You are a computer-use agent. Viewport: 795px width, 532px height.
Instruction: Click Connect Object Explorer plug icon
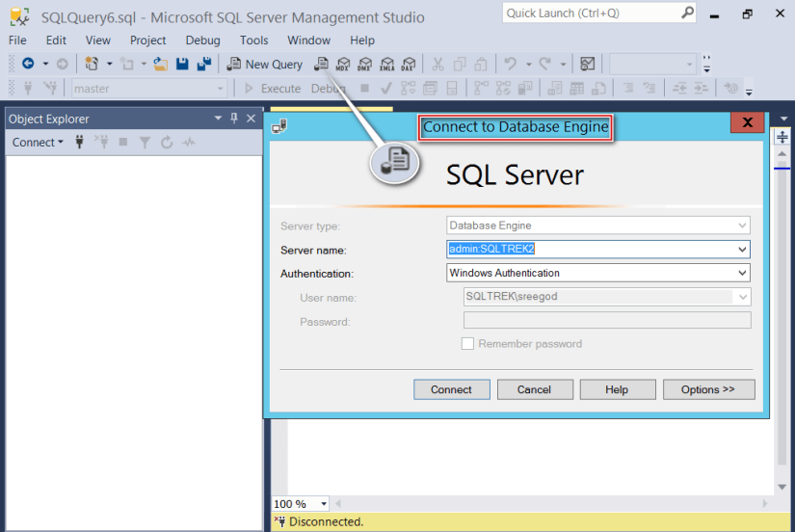[80, 143]
